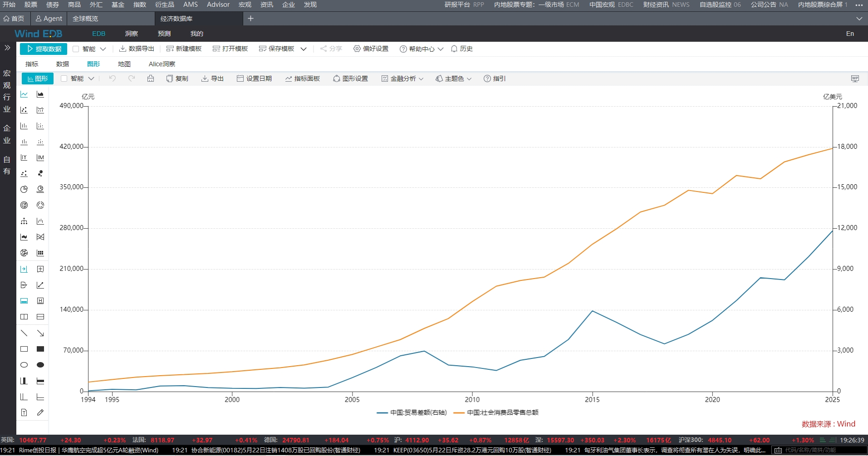The image size is (868, 456).
Task: Click the 数据导出 button
Action: pos(137,49)
